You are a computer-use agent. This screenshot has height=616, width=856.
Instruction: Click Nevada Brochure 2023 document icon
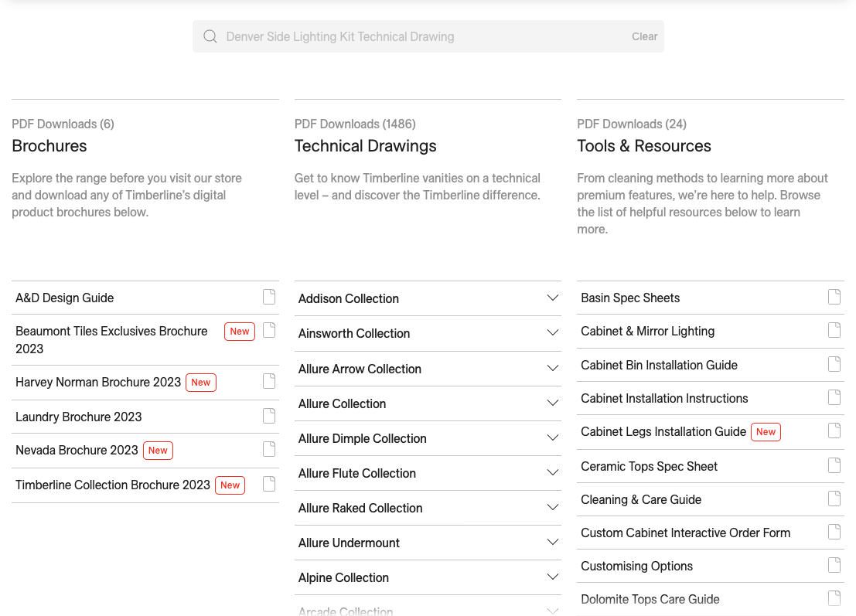pyautogui.click(x=269, y=449)
